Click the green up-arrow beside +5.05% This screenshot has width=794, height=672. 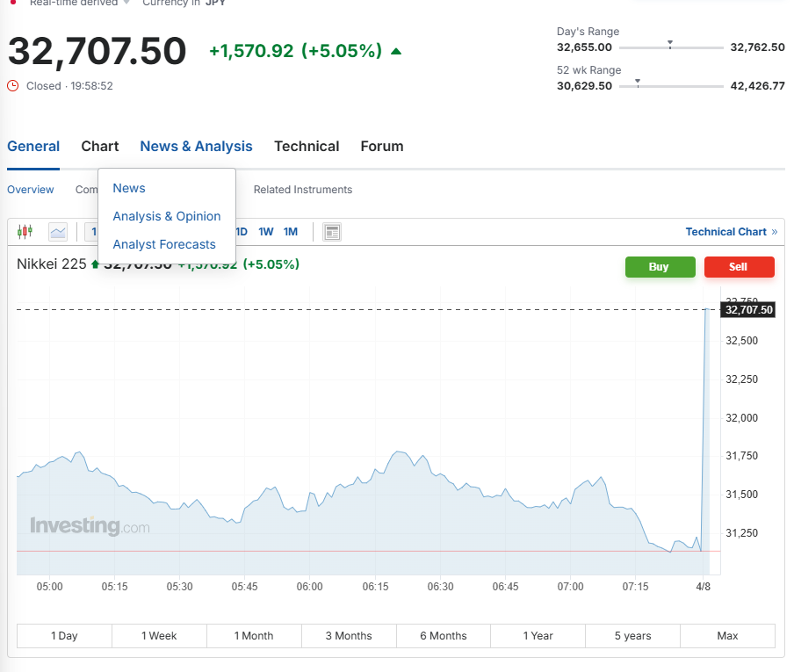tap(396, 51)
